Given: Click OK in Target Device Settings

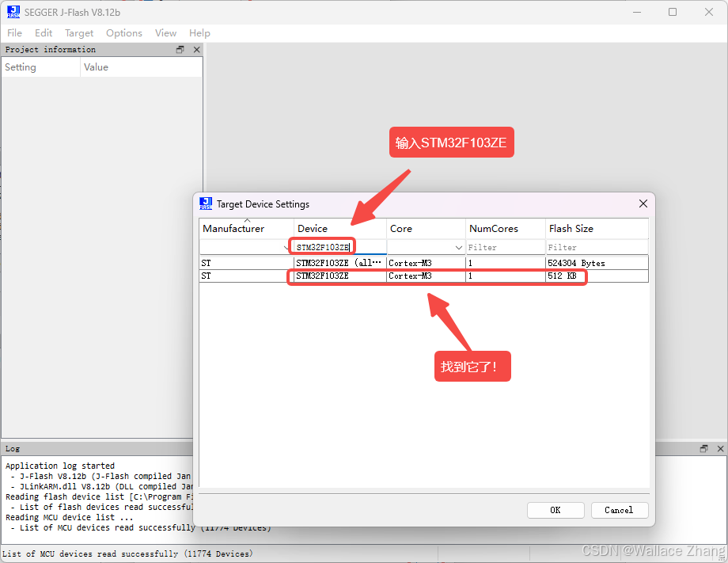Looking at the screenshot, I should point(555,510).
